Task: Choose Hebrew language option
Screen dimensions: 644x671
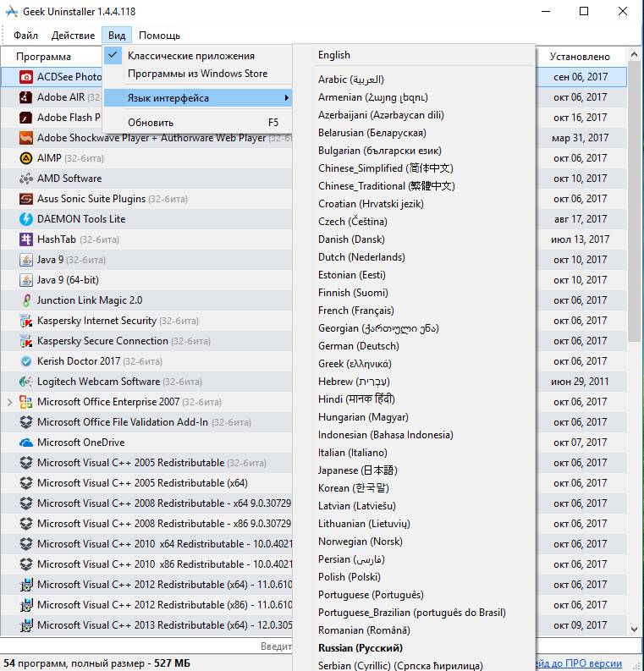Action: click(414, 382)
